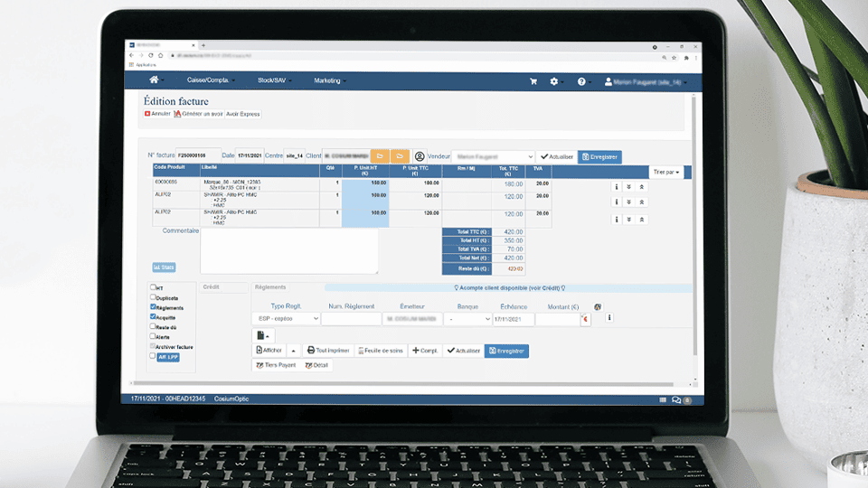Screen dimensions: 868x488
Task: Click the Tout imprimer button
Action: pos(328,351)
